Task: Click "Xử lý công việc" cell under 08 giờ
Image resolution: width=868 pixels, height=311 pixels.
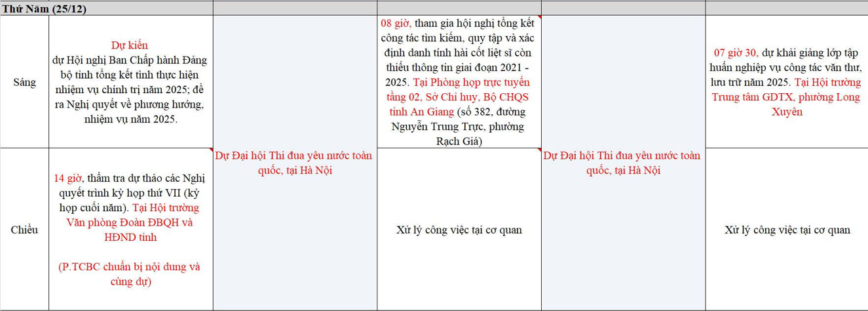Action: click(459, 230)
